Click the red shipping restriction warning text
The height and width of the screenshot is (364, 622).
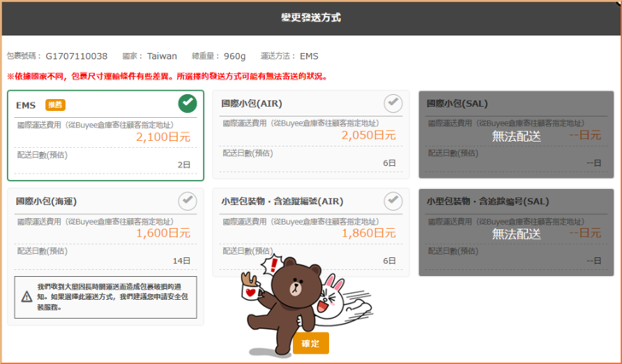coord(167,77)
